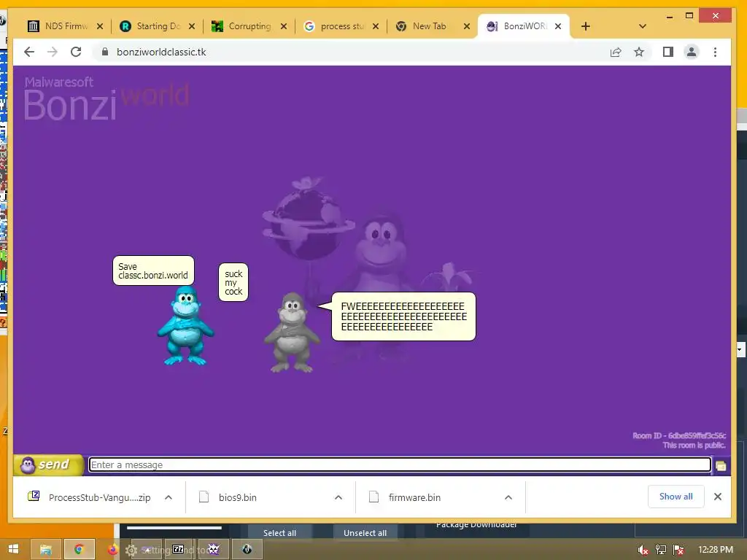Click the Save classc.bonzi.world speech bubble
This screenshot has height=560, width=747.
153,271
